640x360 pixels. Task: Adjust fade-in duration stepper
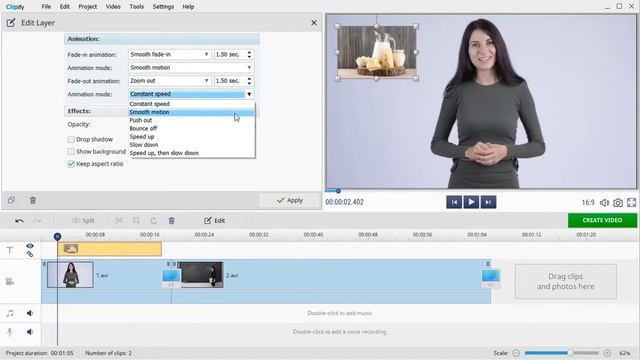[249, 54]
